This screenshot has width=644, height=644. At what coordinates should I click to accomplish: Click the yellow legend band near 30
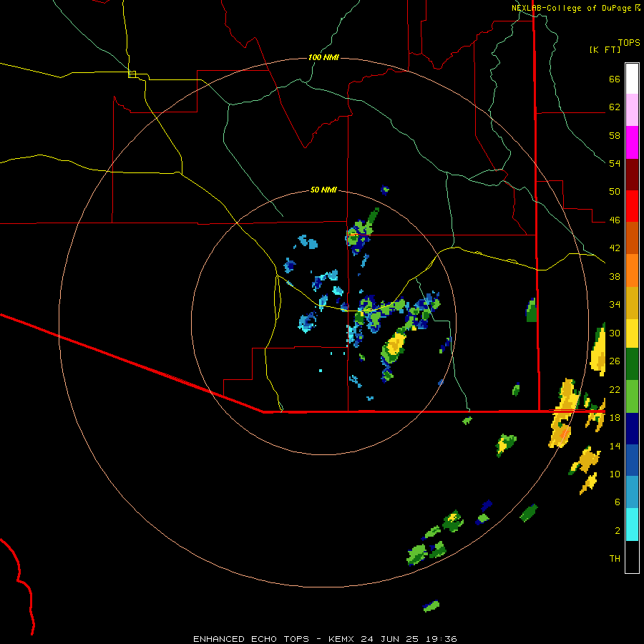click(632, 333)
